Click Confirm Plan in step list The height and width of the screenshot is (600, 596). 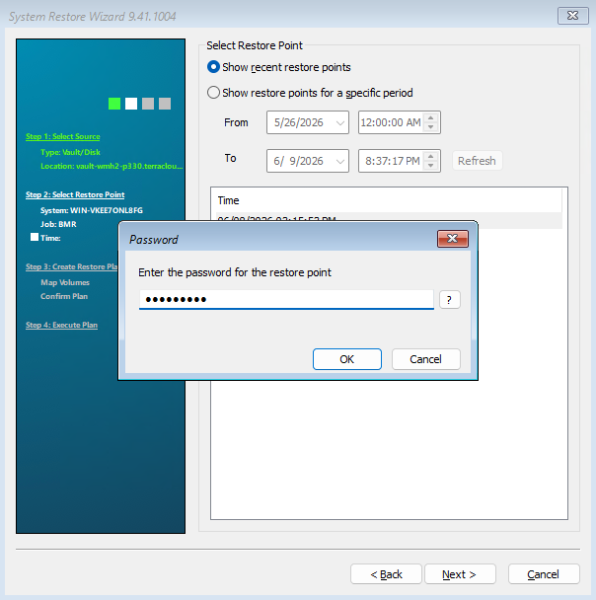pyautogui.click(x=64, y=296)
